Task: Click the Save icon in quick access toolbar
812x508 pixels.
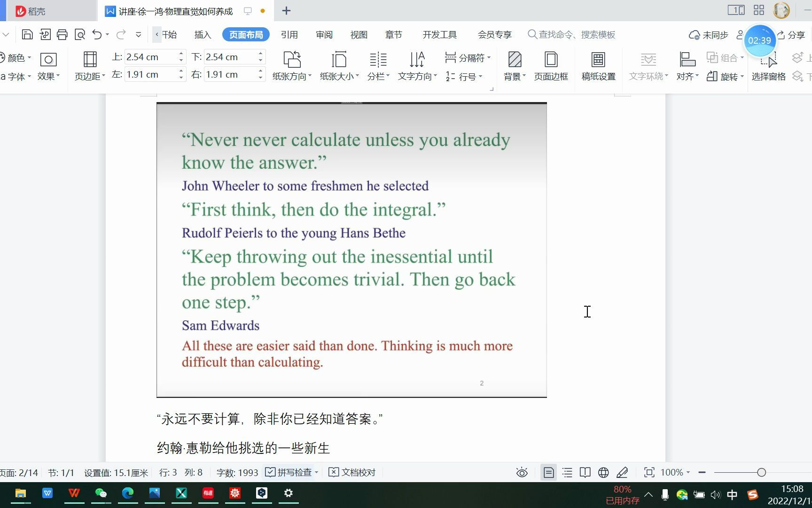Action: coord(27,34)
